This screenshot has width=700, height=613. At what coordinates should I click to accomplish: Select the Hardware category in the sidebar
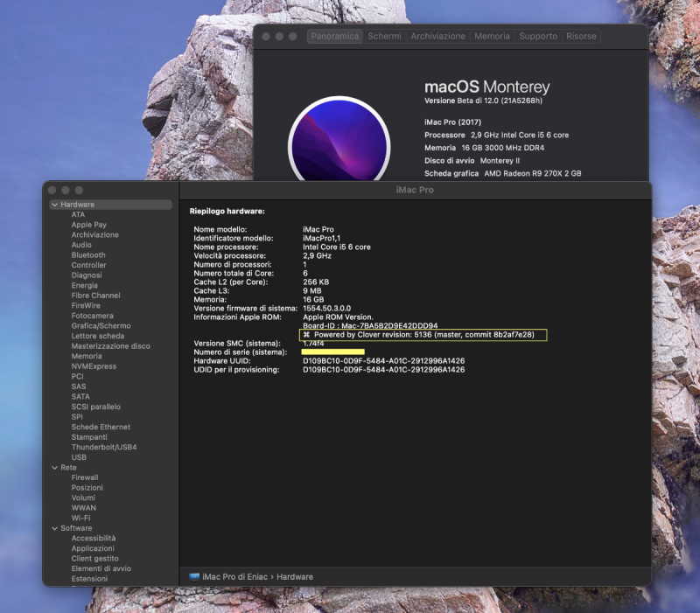point(111,205)
